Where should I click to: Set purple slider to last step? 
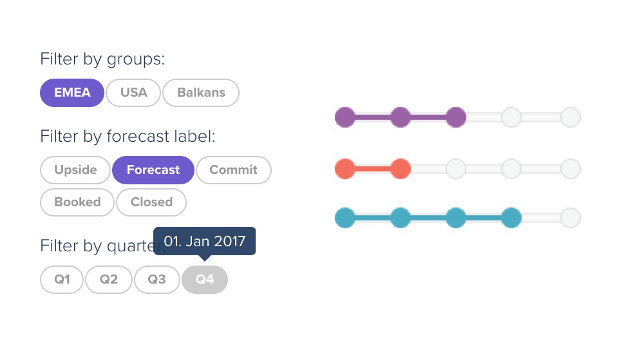click(571, 117)
